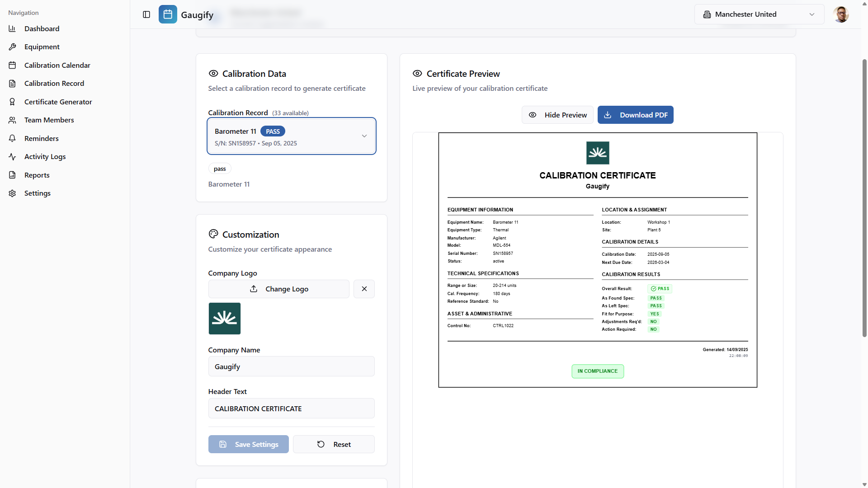
Task: Click the Reminders bell icon
Action: [12, 138]
